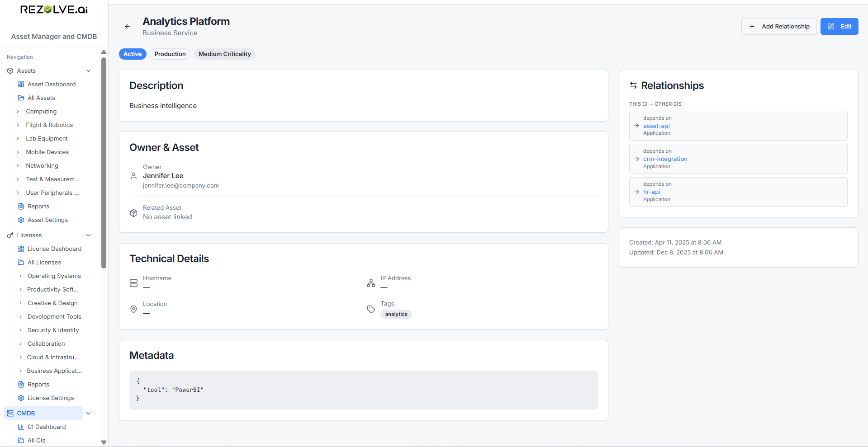Image resolution: width=868 pixels, height=447 pixels.
Task: Click the Asset Settings gear icon
Action: (21, 220)
